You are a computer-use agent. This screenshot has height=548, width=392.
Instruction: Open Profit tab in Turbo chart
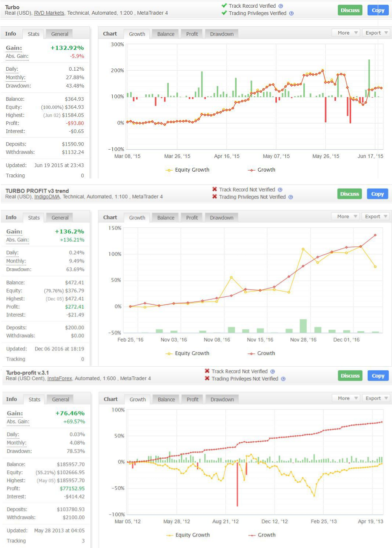pos(192,34)
